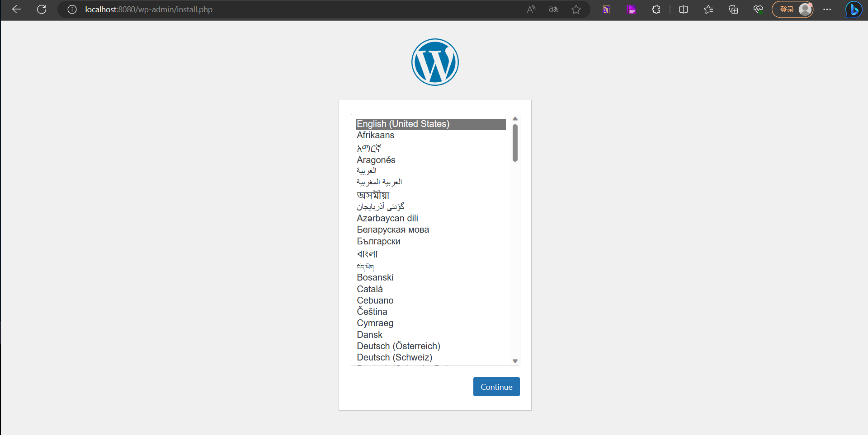This screenshot has height=435, width=868.
Task: Select Bengali language option
Action: [431, 254]
